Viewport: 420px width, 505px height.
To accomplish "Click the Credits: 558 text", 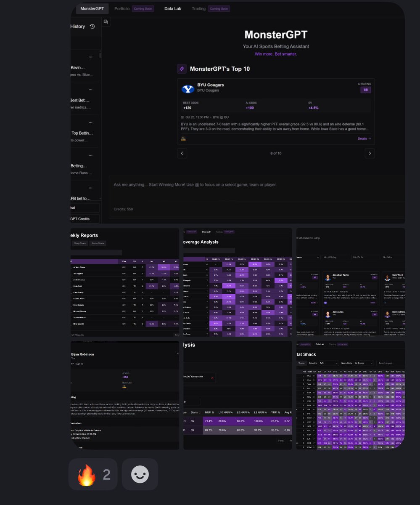I will pyautogui.click(x=123, y=209).
